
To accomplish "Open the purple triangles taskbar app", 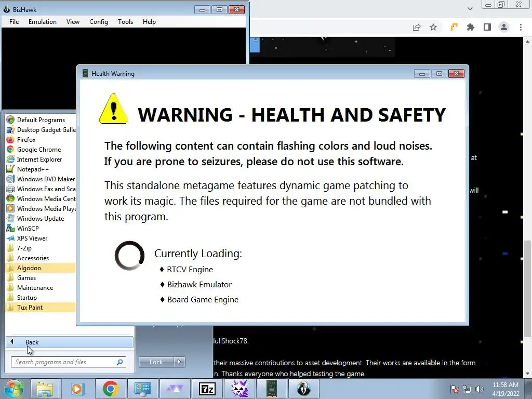I will pyautogui.click(x=175, y=389).
